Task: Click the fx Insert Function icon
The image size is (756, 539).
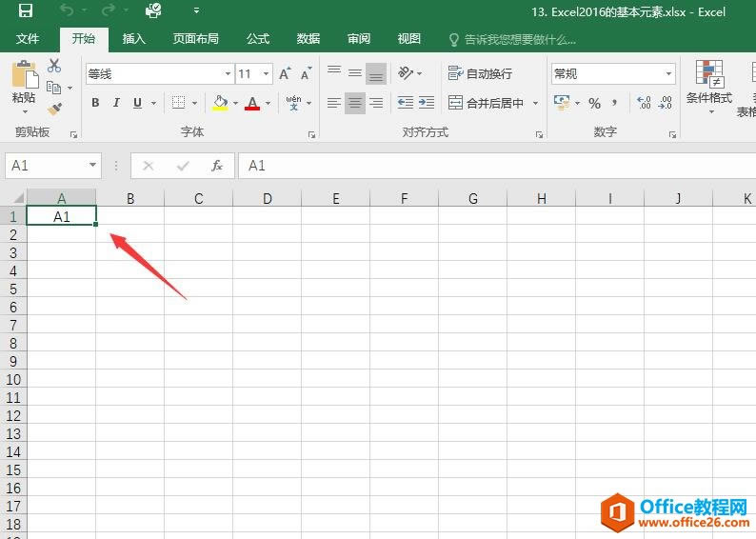Action: tap(217, 166)
